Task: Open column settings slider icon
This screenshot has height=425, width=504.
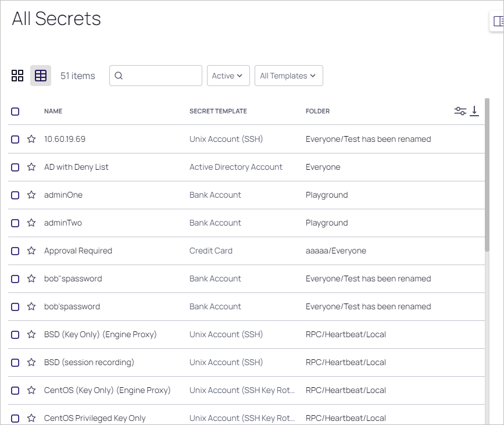Action: pos(460,111)
